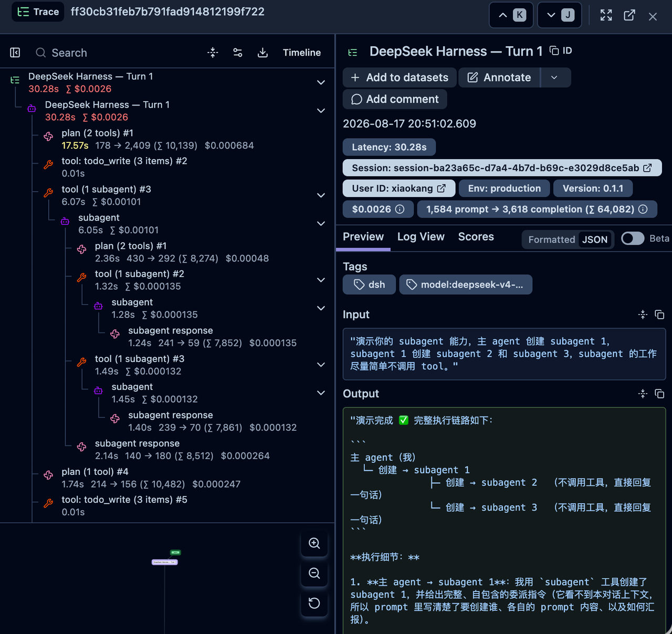Click the Trace badge icon at top left
672x634 pixels.
coord(38,12)
